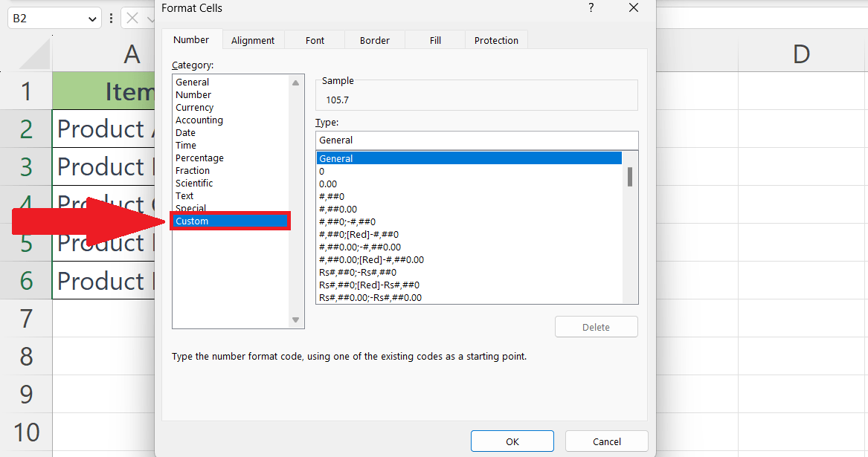
Task: Switch to the Alignment tab
Action: pyautogui.click(x=253, y=40)
